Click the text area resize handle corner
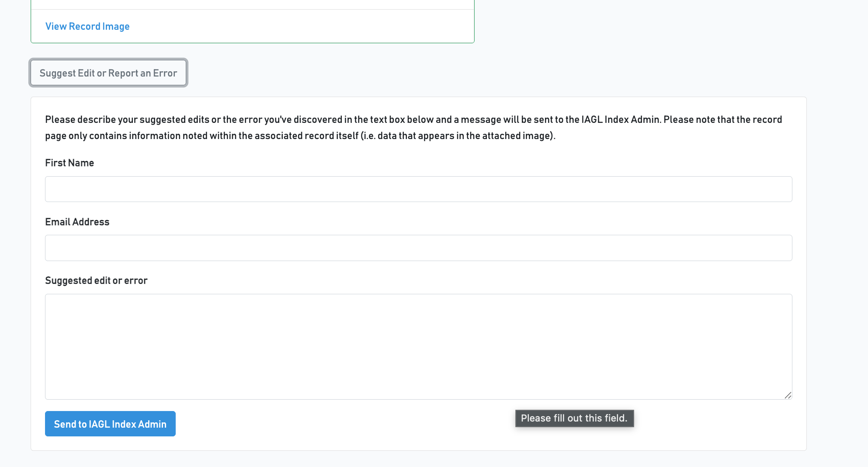 click(788, 395)
